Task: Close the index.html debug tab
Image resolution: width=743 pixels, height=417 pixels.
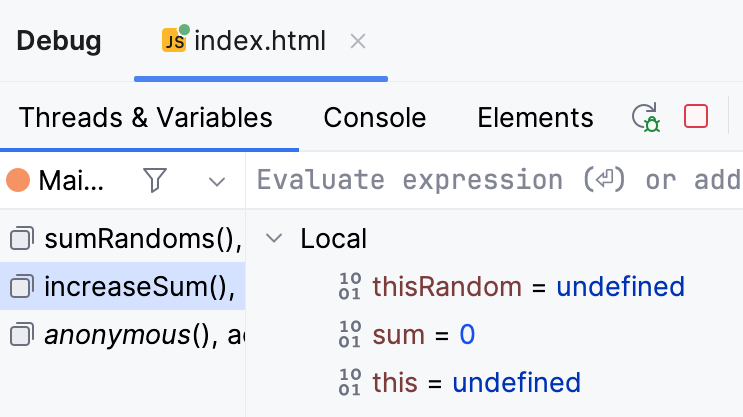Action: [358, 41]
